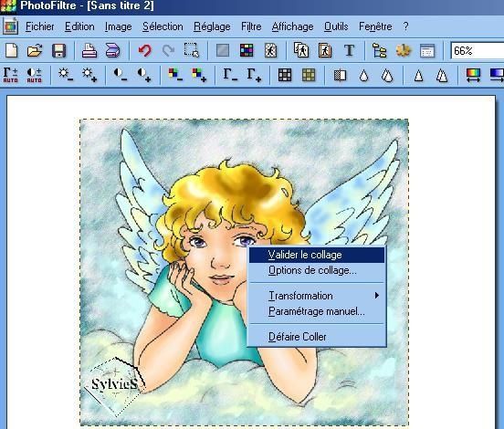Expand the Transformation submenu arrow
This screenshot has width=504, height=429.
pos(377,296)
